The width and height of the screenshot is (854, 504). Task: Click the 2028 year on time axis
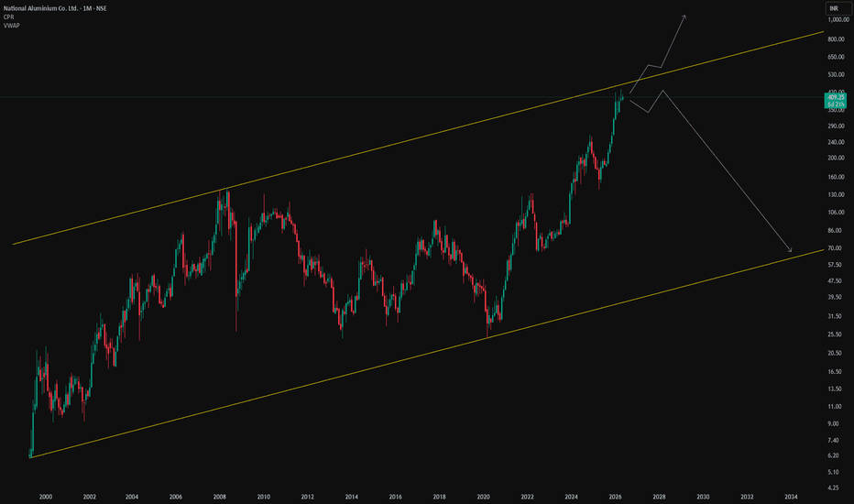[659, 497]
